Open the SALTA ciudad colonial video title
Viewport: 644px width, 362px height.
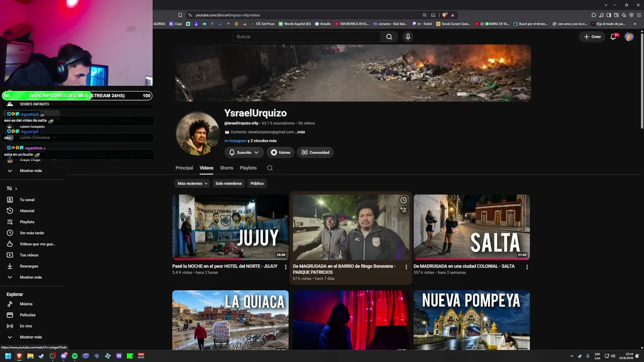tap(464, 266)
